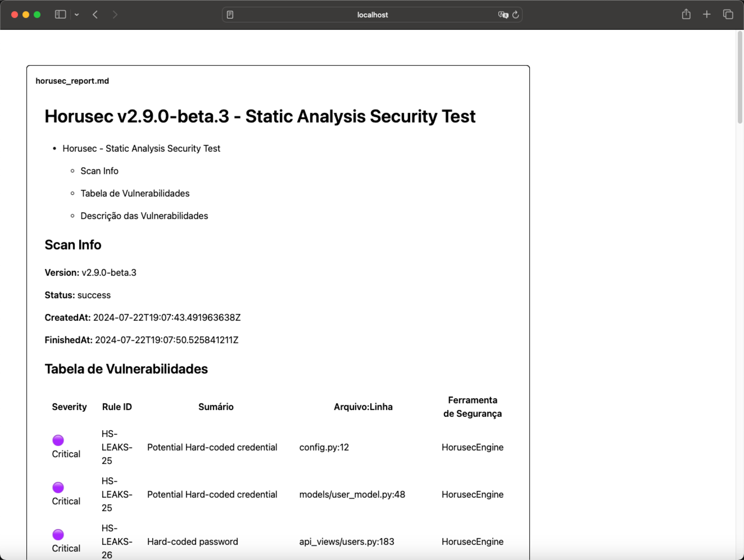744x560 pixels.
Task: Reload the localhost page
Action: pyautogui.click(x=516, y=14)
